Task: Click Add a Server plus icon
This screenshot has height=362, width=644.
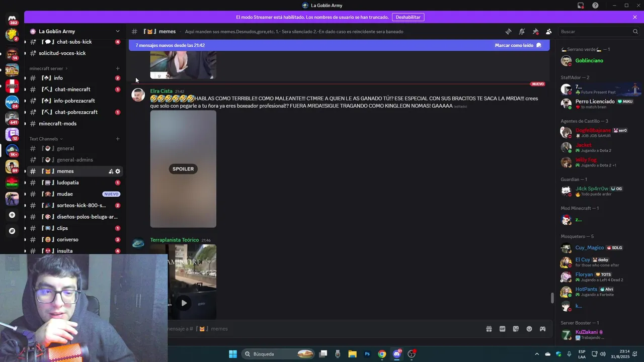Action: [x=12, y=215]
